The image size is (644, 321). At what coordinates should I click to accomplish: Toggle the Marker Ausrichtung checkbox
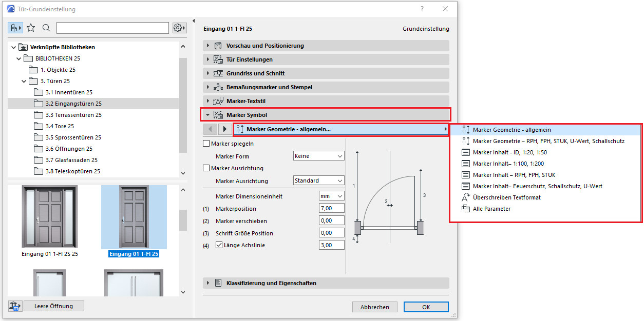pyautogui.click(x=206, y=168)
